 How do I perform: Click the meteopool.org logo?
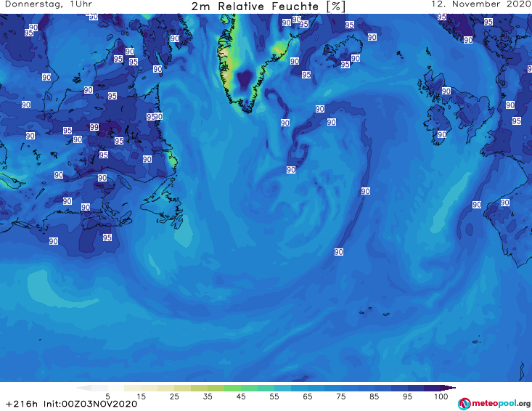[494, 404]
